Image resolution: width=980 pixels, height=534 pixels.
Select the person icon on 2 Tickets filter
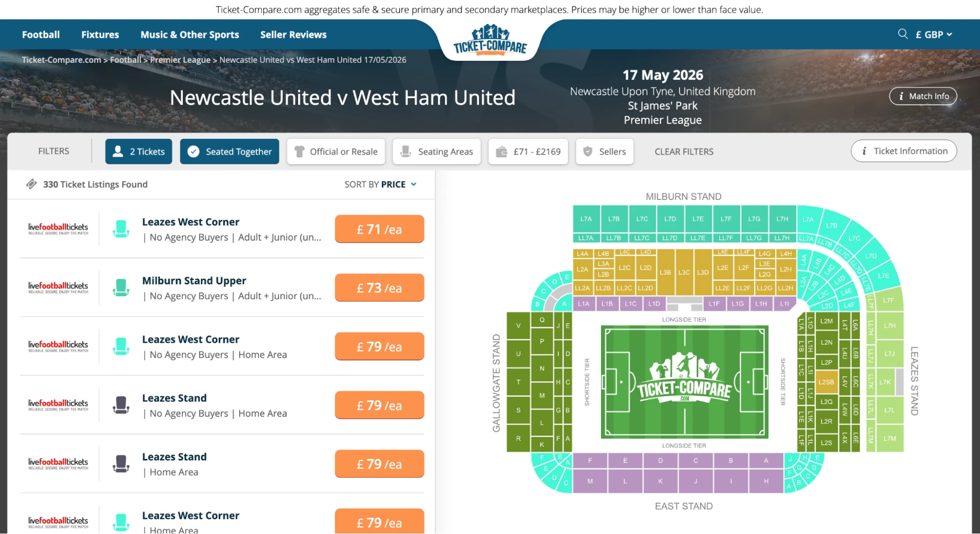(117, 152)
